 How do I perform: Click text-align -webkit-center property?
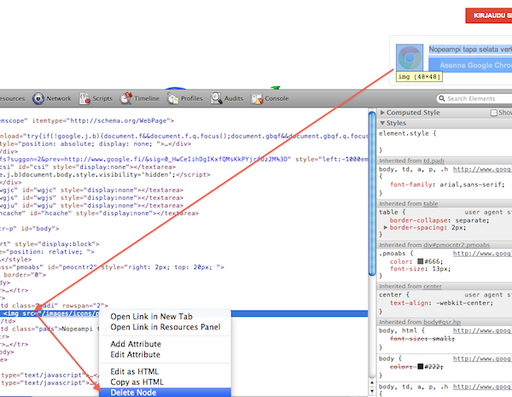441,303
